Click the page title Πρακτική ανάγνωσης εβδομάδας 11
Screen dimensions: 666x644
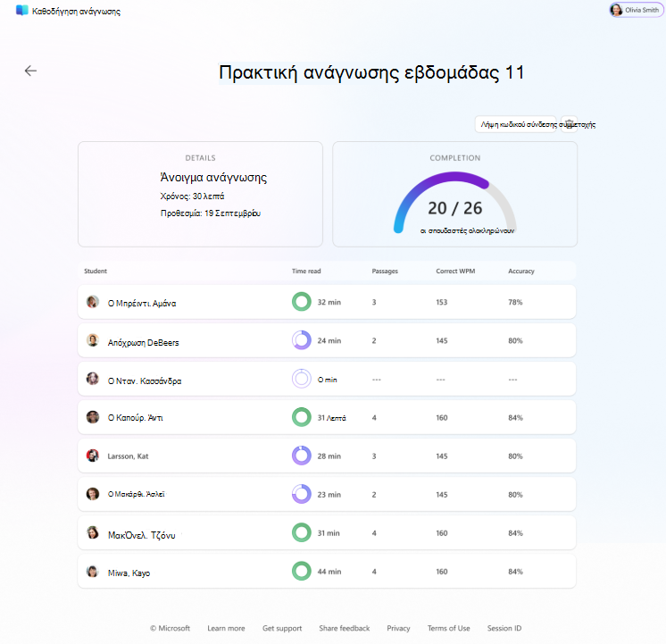(371, 72)
